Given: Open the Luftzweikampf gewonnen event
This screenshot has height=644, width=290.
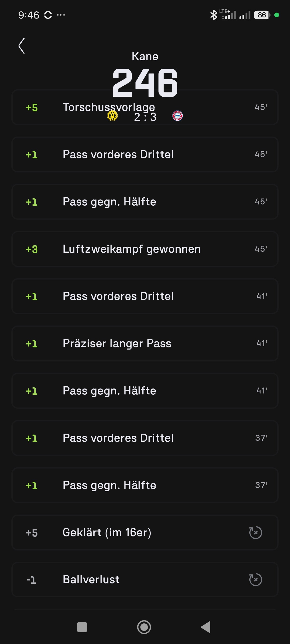Looking at the screenshot, I should click(x=145, y=249).
